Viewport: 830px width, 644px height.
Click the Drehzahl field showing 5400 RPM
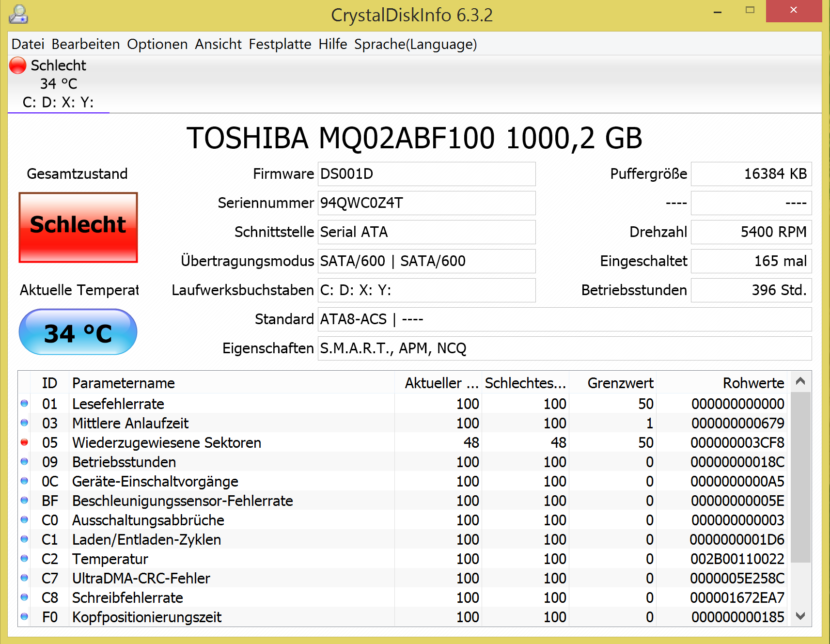(x=752, y=232)
